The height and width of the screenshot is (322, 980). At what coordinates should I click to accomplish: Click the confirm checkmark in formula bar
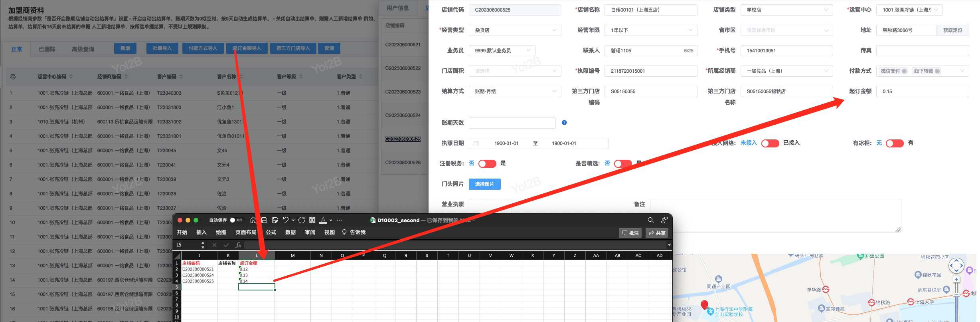pos(226,245)
